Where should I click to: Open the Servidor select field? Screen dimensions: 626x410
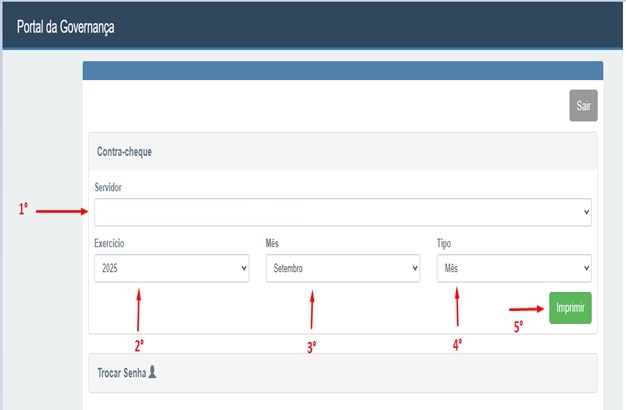pyautogui.click(x=342, y=212)
